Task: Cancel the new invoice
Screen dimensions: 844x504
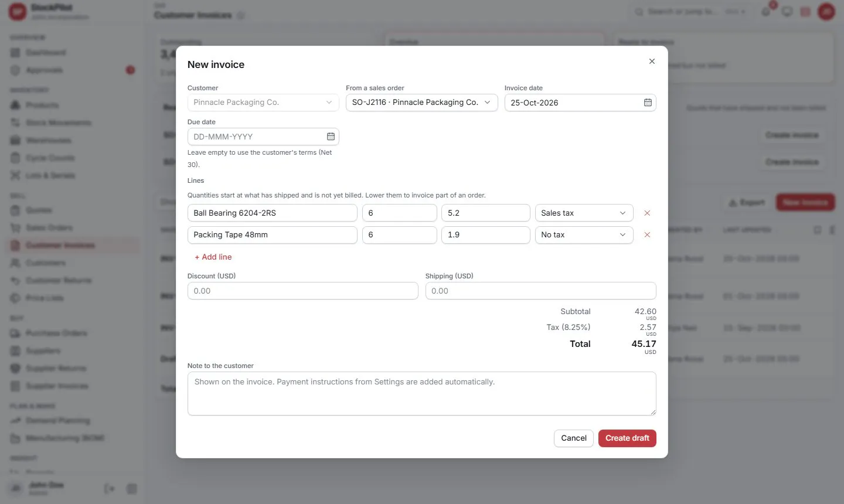Action: click(x=574, y=438)
